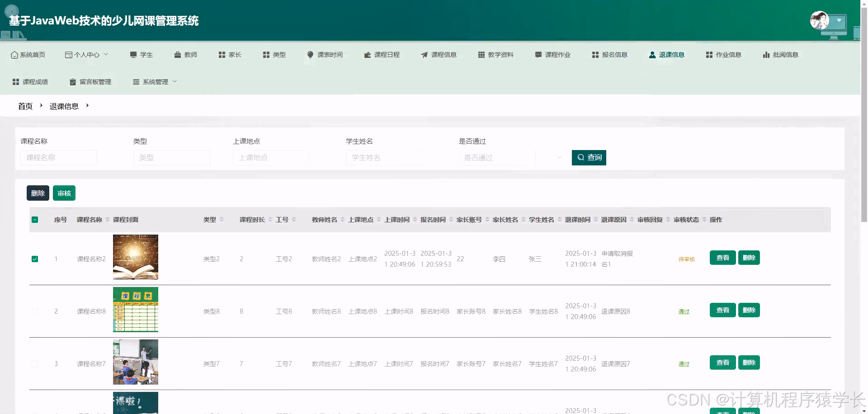
Task: Open the 是否通过 dropdown
Action: tap(511, 157)
